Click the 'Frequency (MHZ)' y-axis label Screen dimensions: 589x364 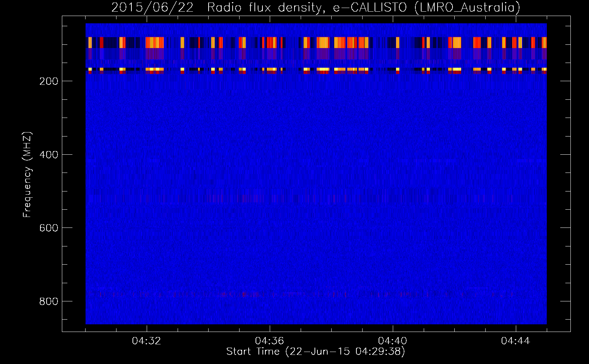pos(27,174)
